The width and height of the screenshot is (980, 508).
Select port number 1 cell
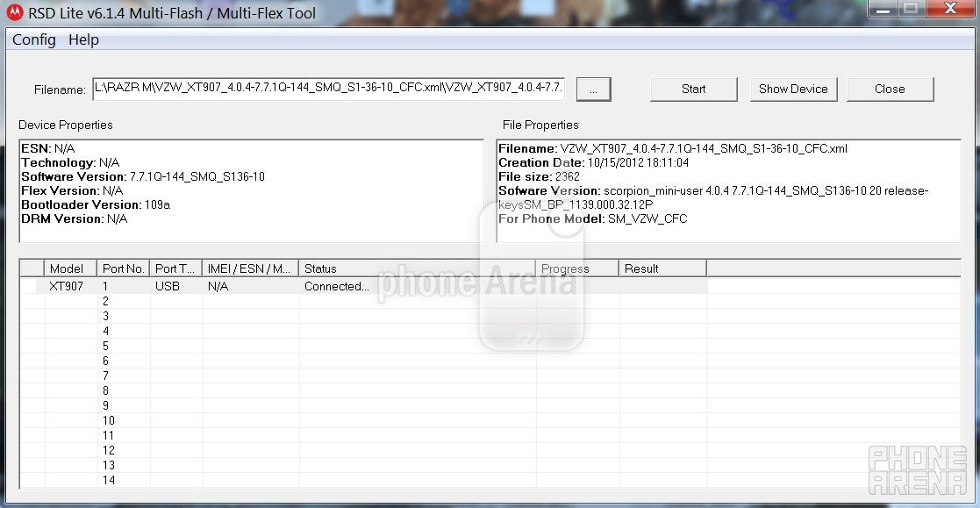(105, 286)
